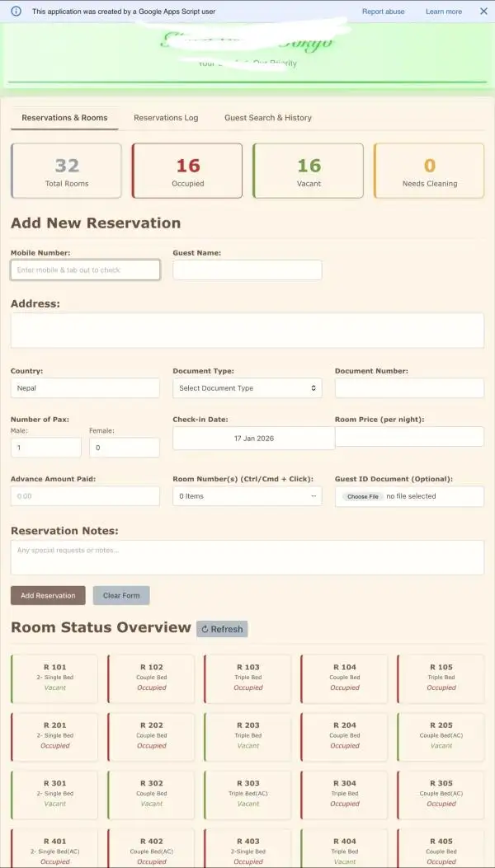Focus the Mobile Number input field

point(85,270)
